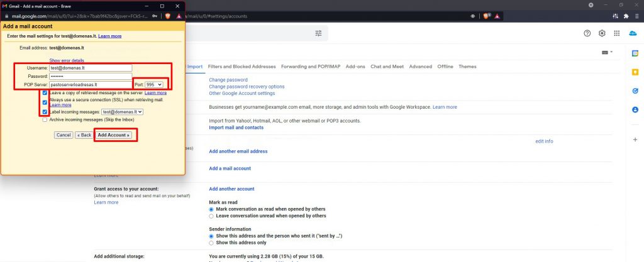Click Brave Rewards triangle in main window
Screen dimensions: 644x262
coord(497,16)
